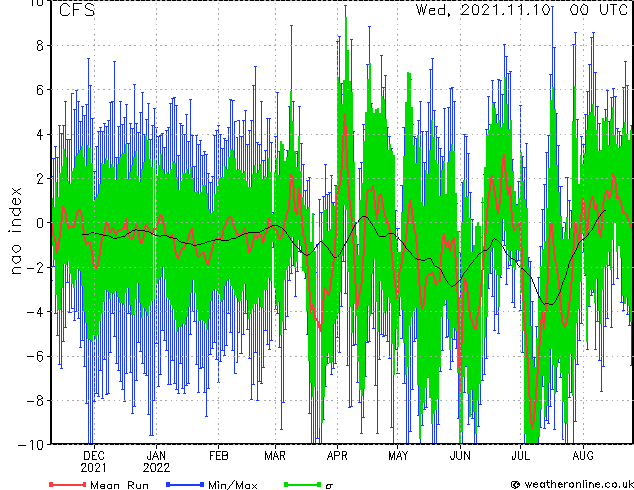
Task: Click the 'Mean Run' legend text
Action: 119,485
